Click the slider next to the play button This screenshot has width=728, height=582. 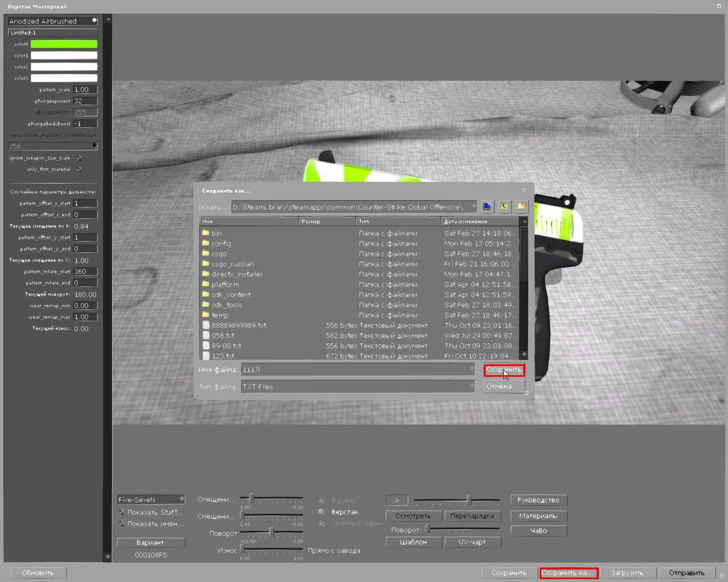point(457,500)
